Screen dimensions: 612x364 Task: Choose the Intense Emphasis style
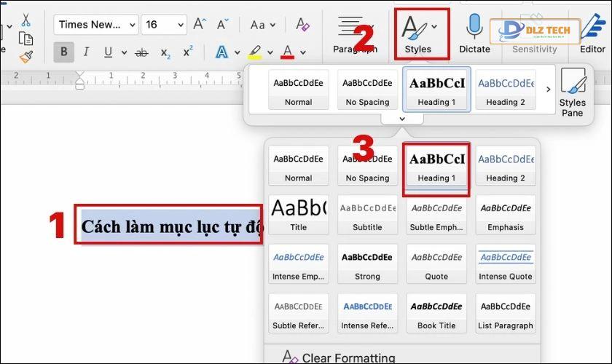[x=298, y=264]
